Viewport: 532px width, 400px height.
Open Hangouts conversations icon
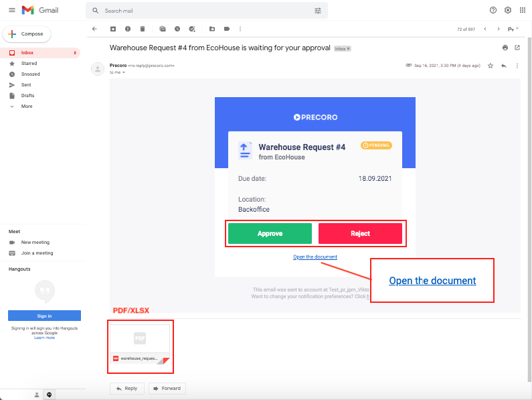pyautogui.click(x=50, y=395)
